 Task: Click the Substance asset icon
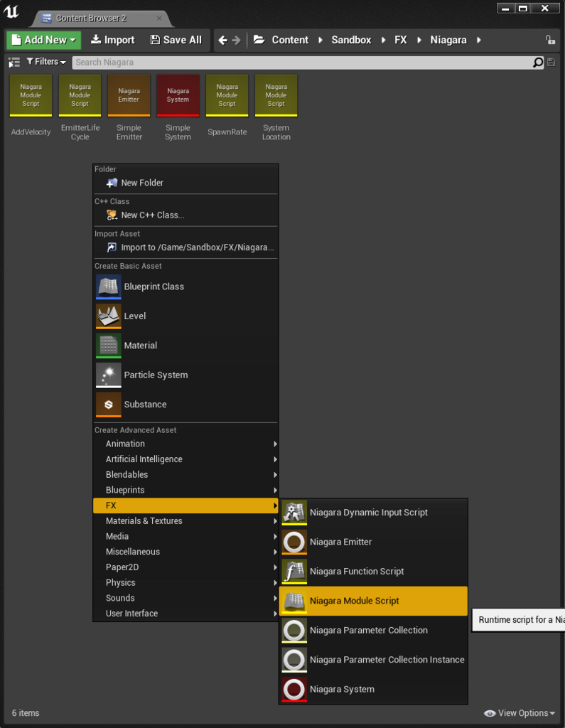point(108,405)
